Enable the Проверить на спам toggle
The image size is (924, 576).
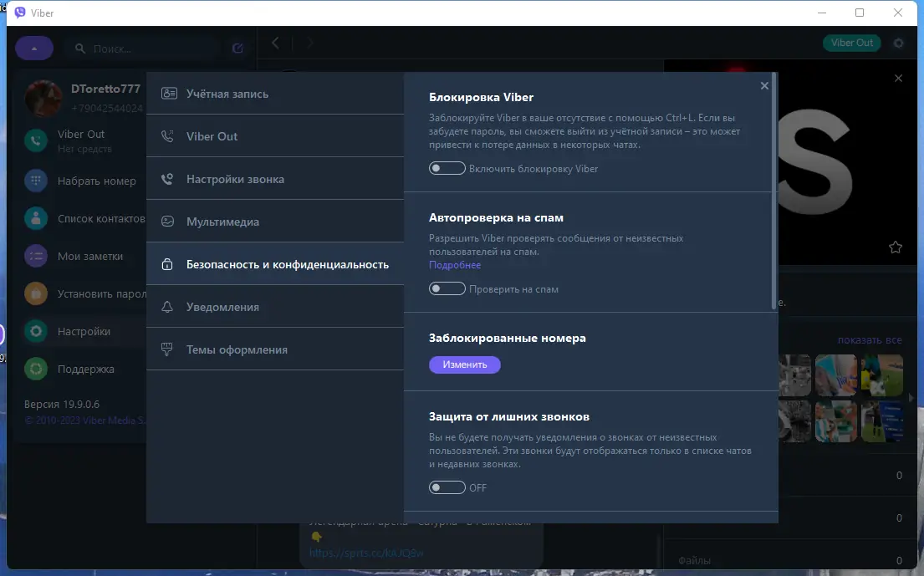click(x=447, y=288)
